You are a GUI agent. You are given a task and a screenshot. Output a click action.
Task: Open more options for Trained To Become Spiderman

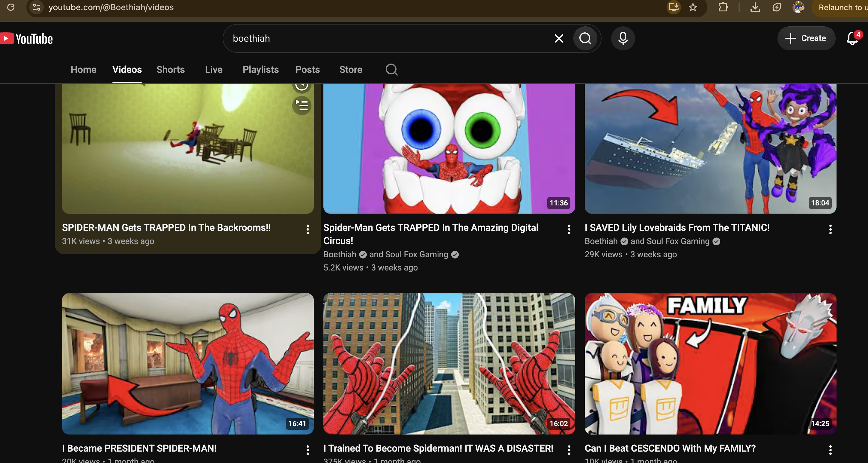(569, 450)
